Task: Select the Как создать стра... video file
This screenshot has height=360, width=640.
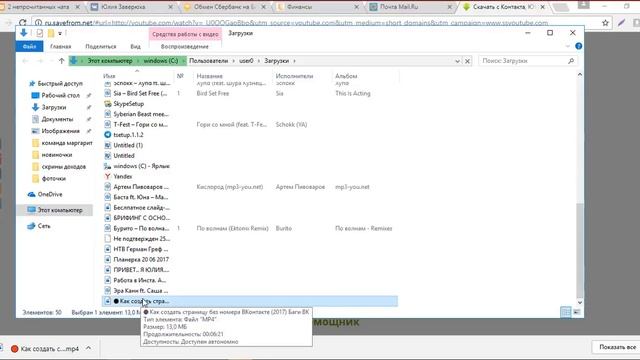Action: click(x=250, y=301)
